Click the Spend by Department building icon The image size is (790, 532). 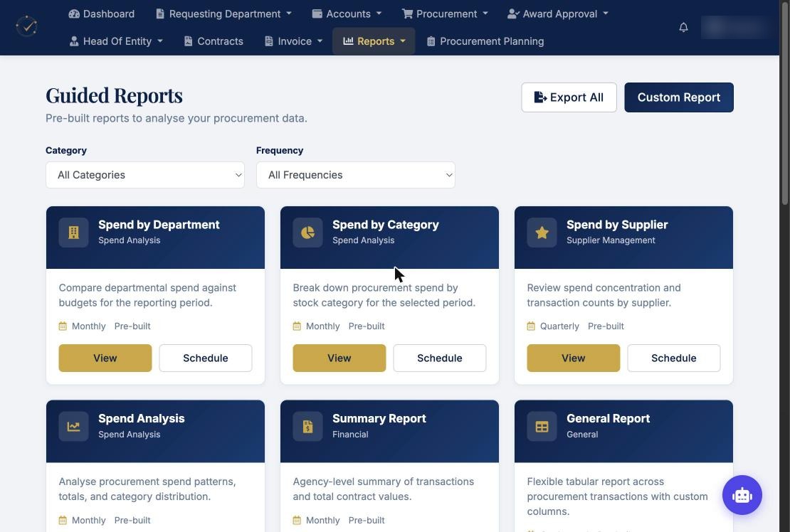coord(73,233)
